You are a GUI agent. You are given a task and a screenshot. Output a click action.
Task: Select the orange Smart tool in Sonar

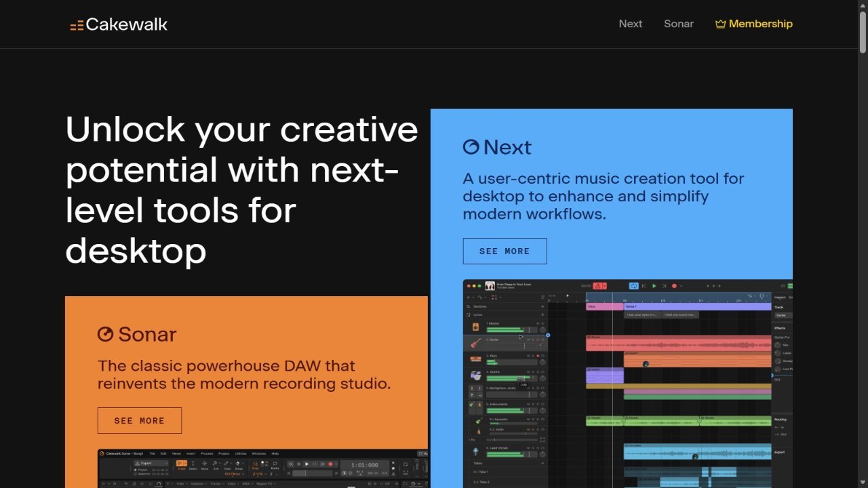(182, 465)
